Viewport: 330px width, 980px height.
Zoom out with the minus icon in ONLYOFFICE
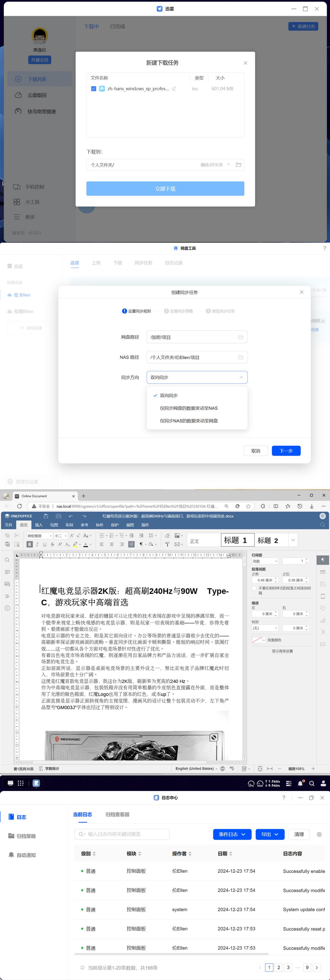click(279, 769)
